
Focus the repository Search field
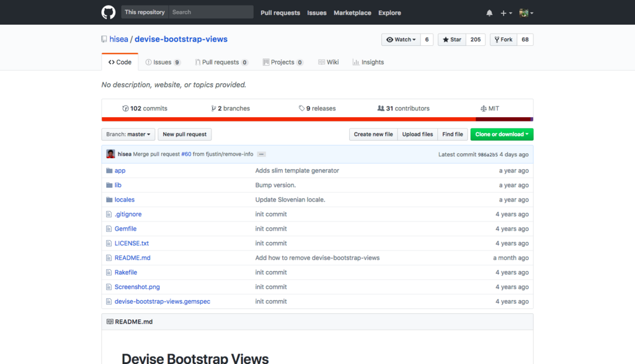(x=211, y=12)
